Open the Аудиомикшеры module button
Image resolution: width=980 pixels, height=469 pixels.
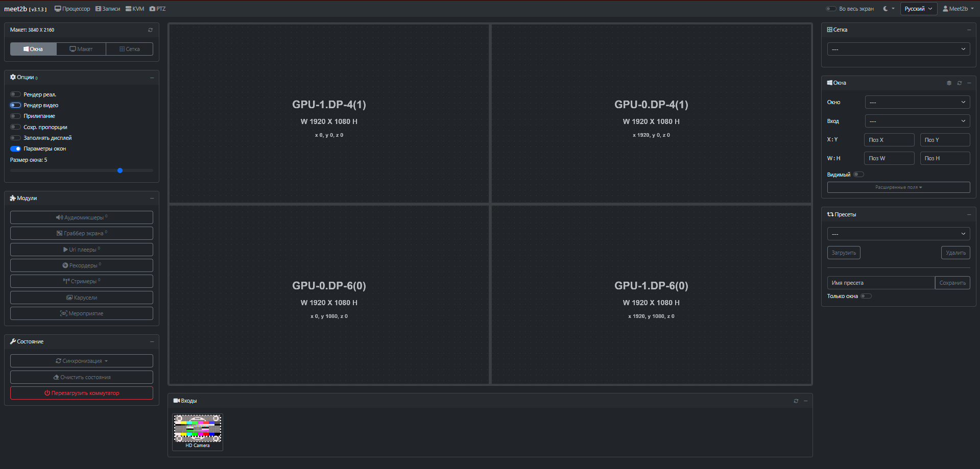[x=82, y=217]
